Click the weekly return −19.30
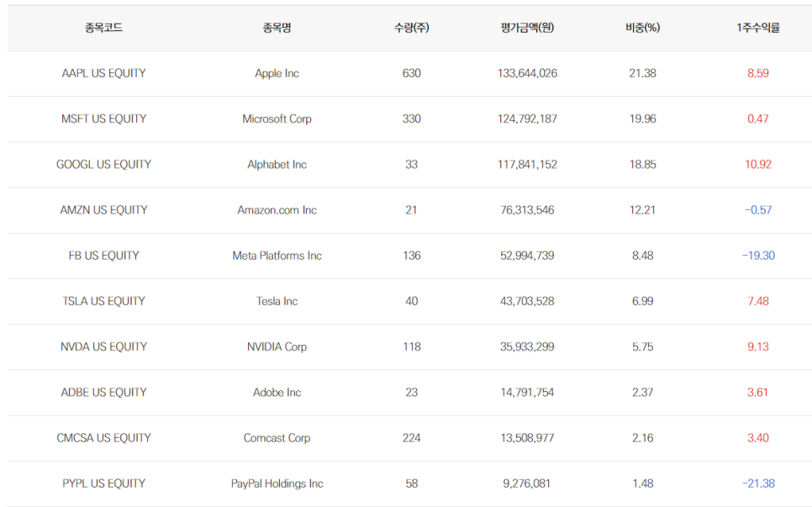812x507 pixels. click(x=758, y=256)
